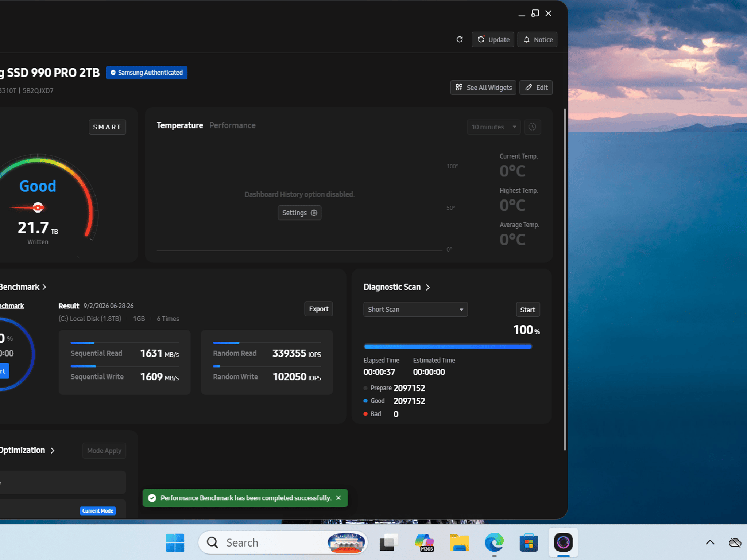Select the Sequential Read 1631 MB/s value
The width and height of the screenshot is (747, 560).
(x=159, y=354)
